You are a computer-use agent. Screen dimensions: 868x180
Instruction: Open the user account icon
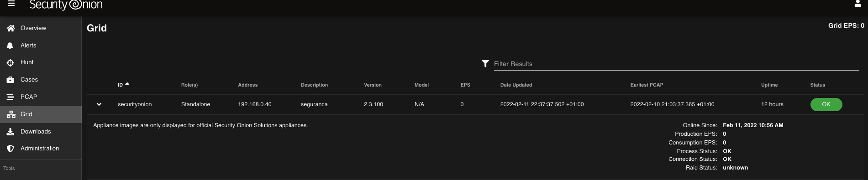pyautogui.click(x=857, y=4)
